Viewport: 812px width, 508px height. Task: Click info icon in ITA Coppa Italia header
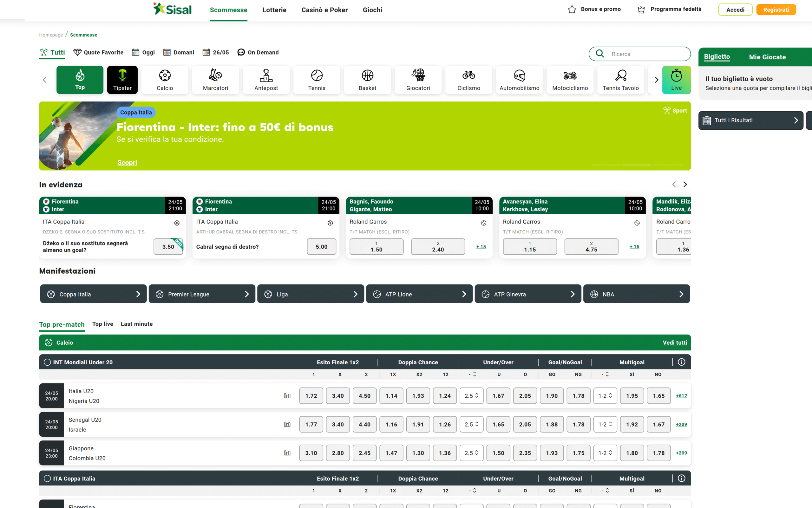681,478
